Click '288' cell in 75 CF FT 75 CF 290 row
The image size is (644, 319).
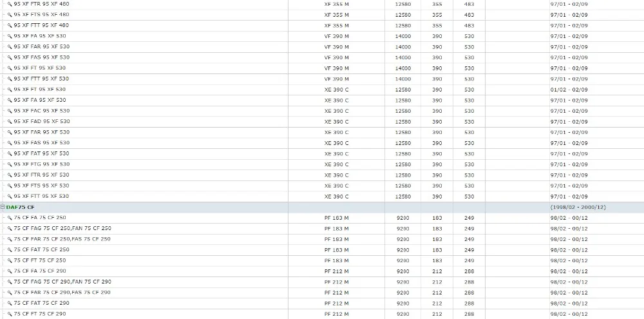[x=469, y=314]
